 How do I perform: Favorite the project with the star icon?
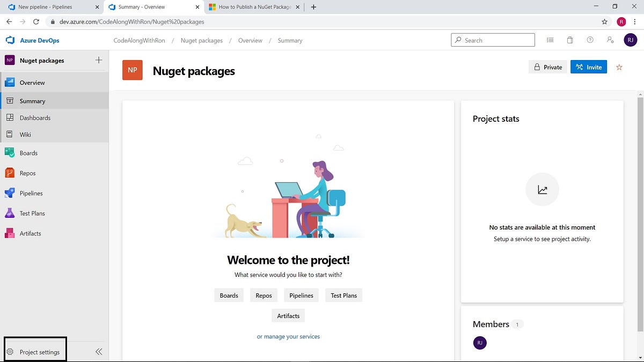[x=619, y=67]
